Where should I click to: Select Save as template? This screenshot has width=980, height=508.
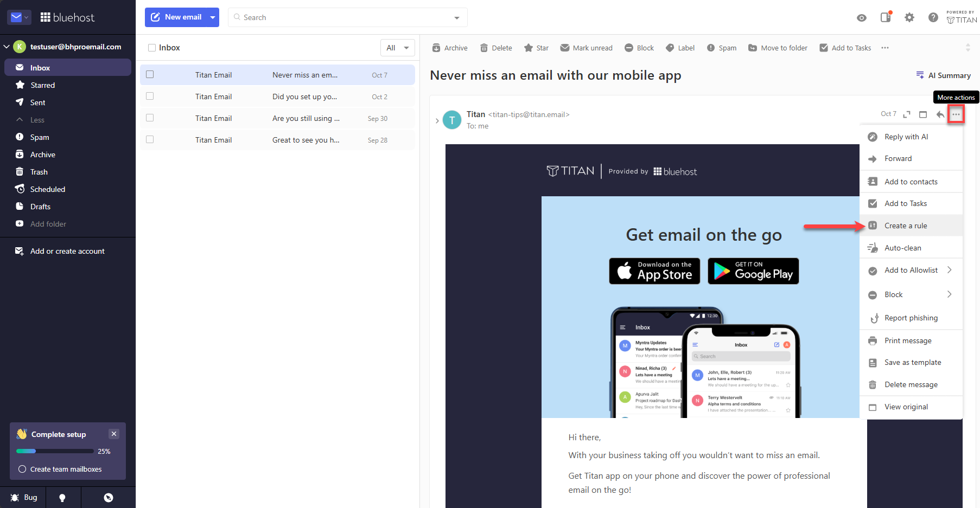point(912,362)
